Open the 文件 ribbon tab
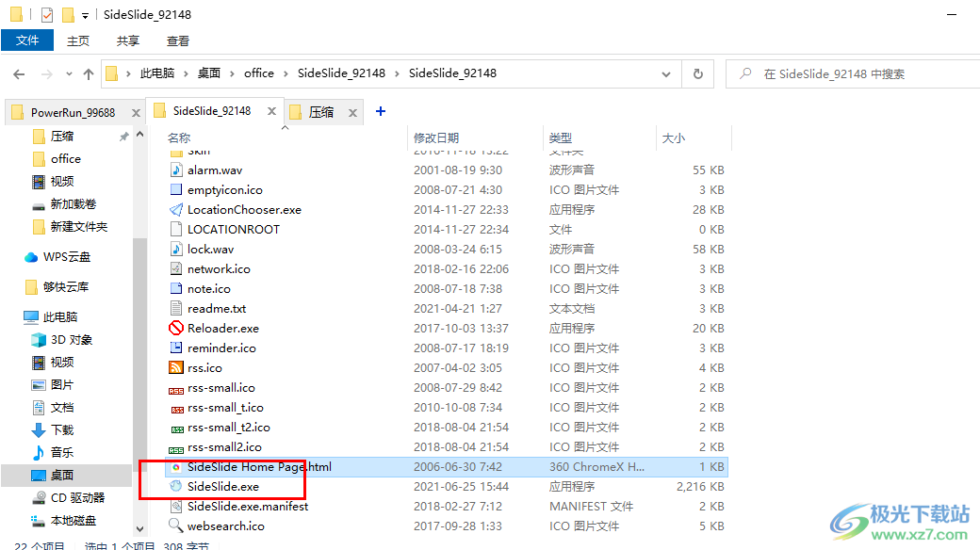 pos(27,40)
